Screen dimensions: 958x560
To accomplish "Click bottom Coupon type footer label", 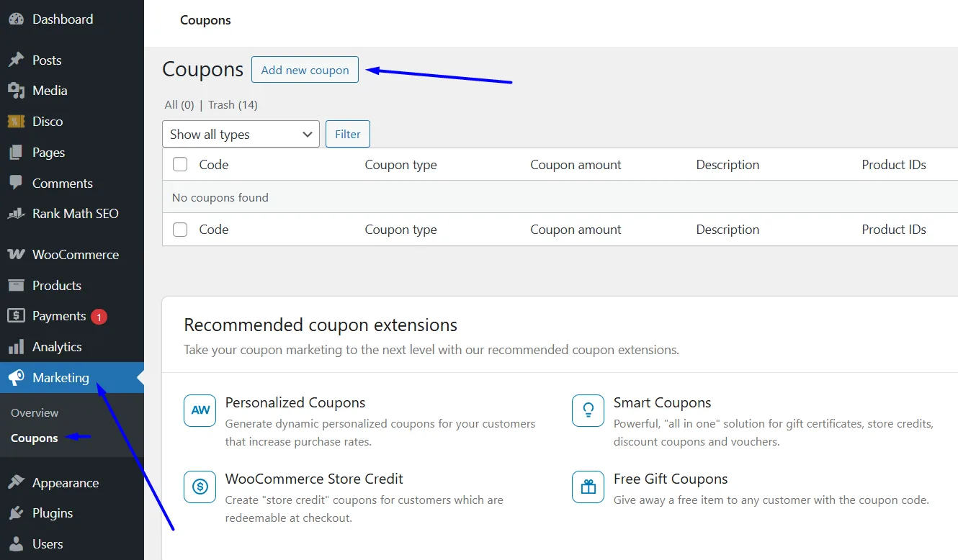I will tap(400, 230).
